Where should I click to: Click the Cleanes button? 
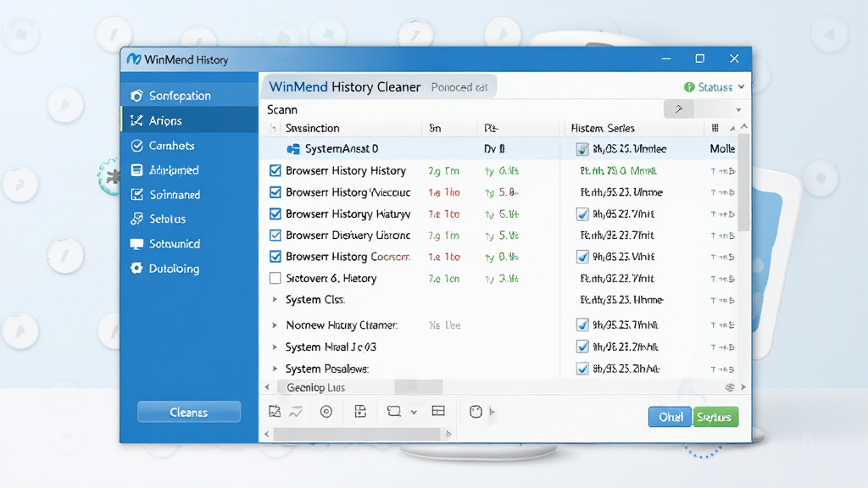[189, 413]
